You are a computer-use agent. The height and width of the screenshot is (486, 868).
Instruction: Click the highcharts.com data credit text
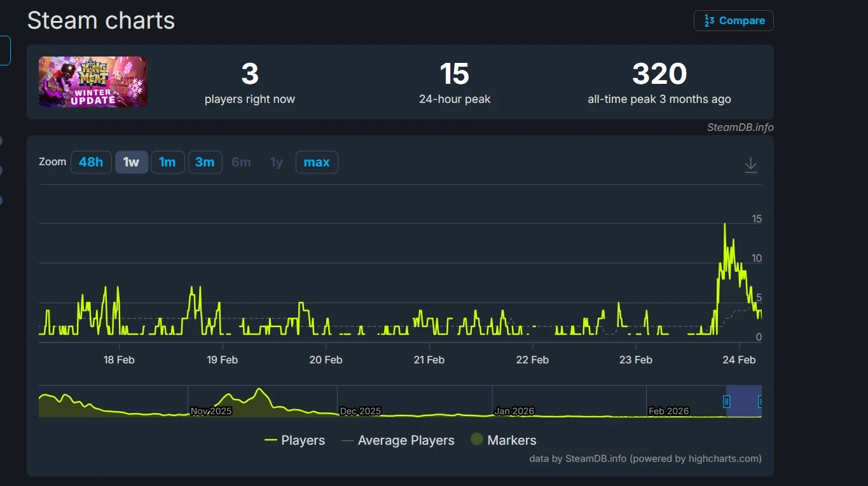click(645, 458)
